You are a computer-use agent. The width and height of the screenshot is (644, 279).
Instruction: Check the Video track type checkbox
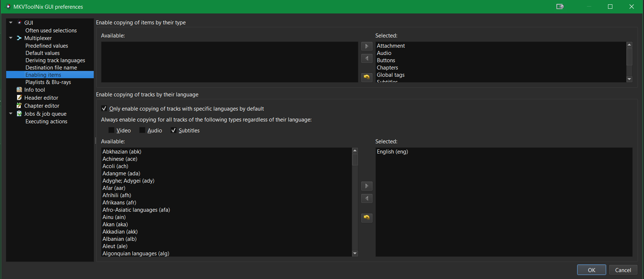pos(111,130)
